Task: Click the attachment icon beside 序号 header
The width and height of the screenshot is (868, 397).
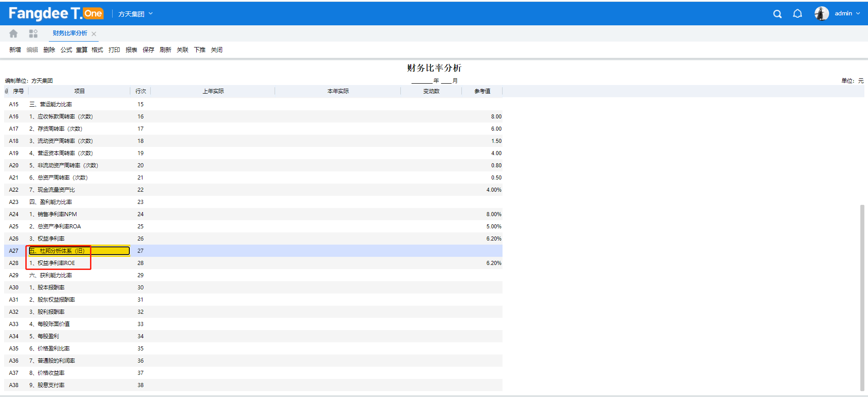Action: pyautogui.click(x=6, y=91)
